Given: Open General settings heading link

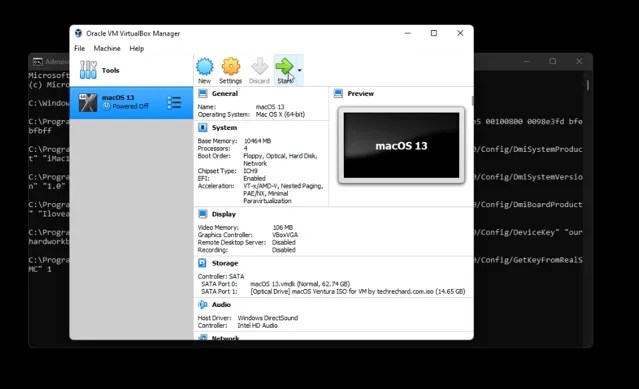Looking at the screenshot, I should pyautogui.click(x=225, y=94).
